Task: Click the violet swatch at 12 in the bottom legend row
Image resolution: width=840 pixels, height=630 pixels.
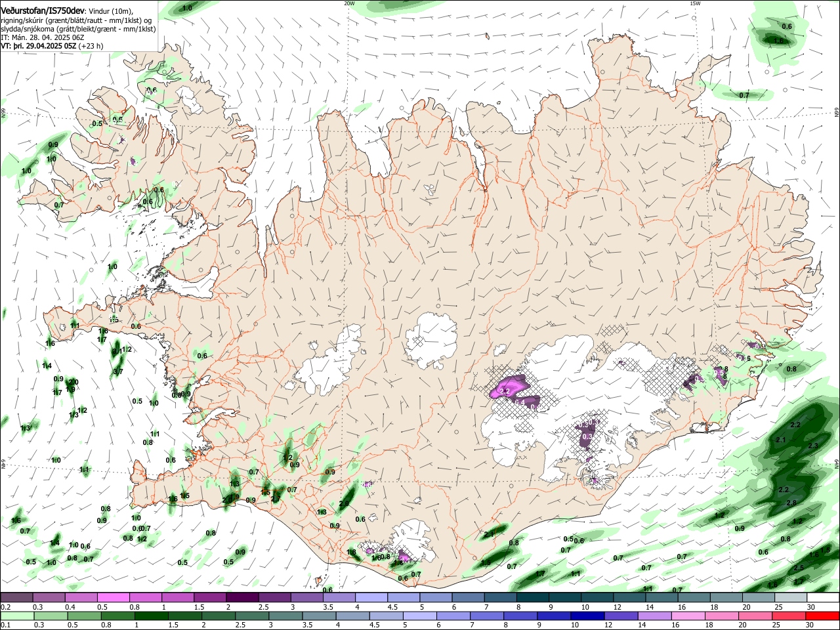Action: (621, 616)
